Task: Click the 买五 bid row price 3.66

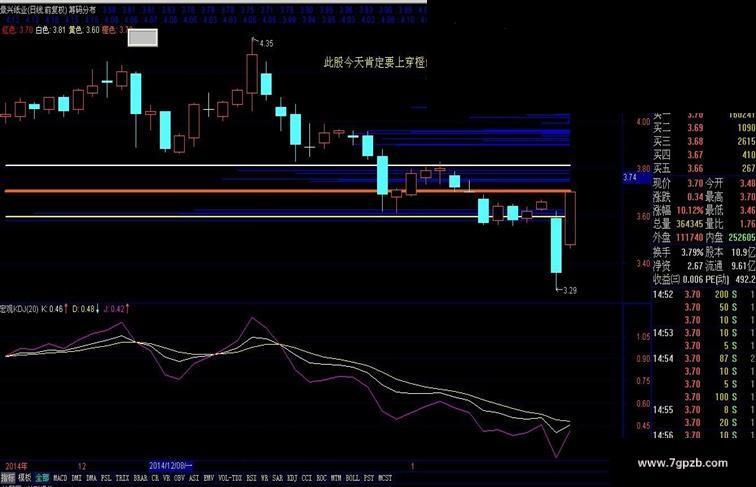Action: tap(695, 168)
